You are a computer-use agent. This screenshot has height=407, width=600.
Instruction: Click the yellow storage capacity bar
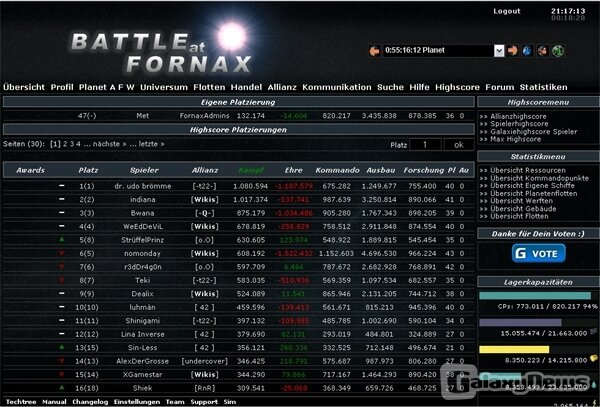(514, 349)
